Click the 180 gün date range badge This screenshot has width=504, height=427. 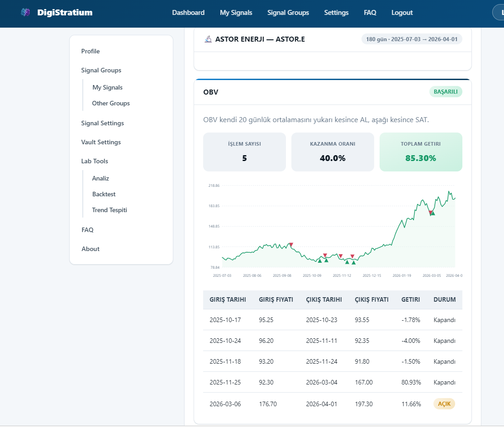pyautogui.click(x=412, y=39)
